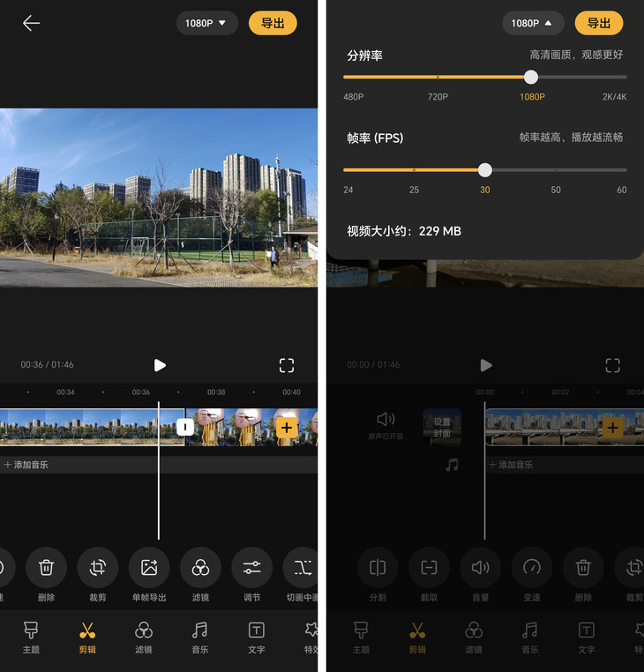
Task: Open the 1080P resolution dropdown on left screen
Action: pyautogui.click(x=207, y=23)
